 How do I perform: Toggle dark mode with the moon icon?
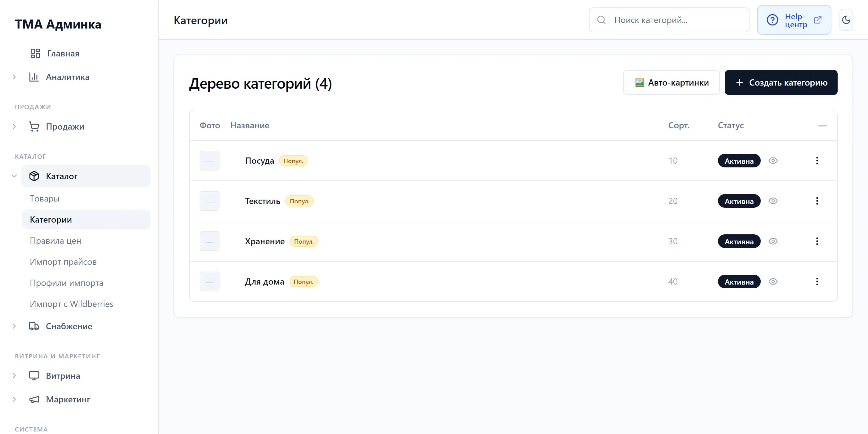pyautogui.click(x=846, y=20)
